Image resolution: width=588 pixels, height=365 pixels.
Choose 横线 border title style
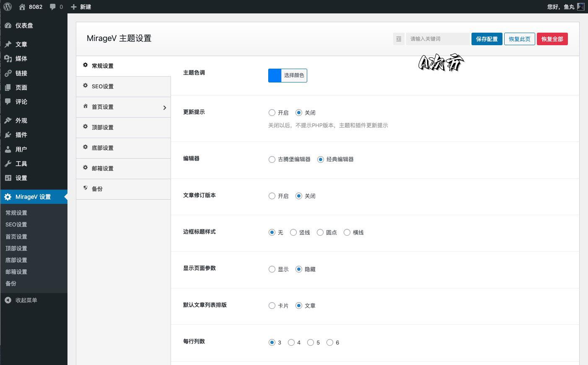coord(347,232)
